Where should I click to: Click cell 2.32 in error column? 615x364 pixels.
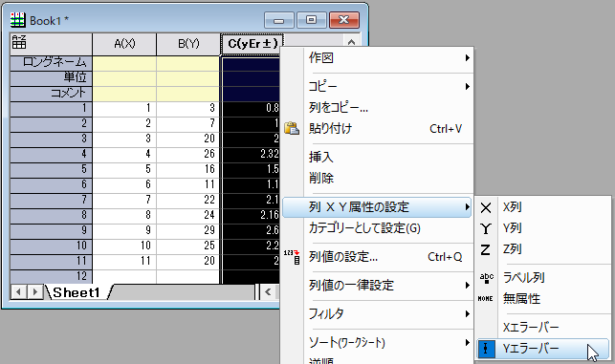click(251, 154)
